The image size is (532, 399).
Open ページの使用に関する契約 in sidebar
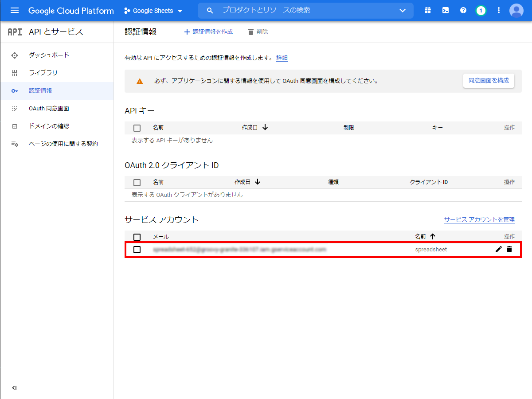pyautogui.click(x=63, y=144)
